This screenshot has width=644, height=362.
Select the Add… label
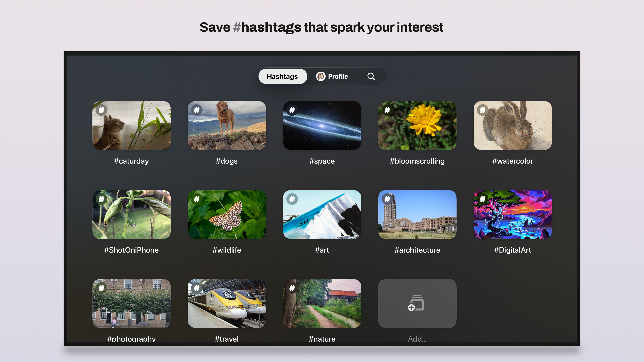pos(417,339)
